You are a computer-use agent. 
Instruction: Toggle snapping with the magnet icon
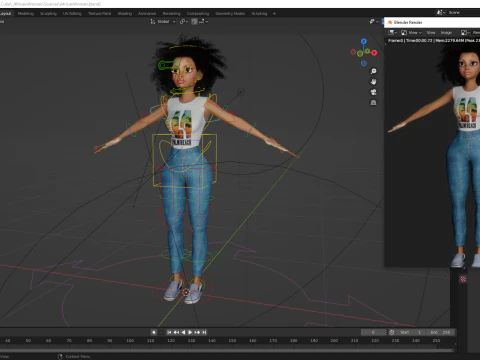pos(194,22)
